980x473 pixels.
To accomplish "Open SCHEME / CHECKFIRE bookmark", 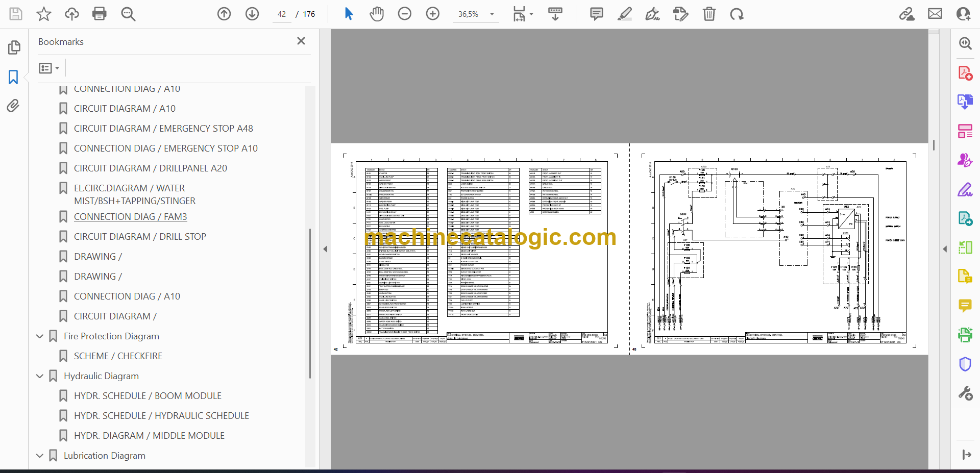I will (118, 356).
